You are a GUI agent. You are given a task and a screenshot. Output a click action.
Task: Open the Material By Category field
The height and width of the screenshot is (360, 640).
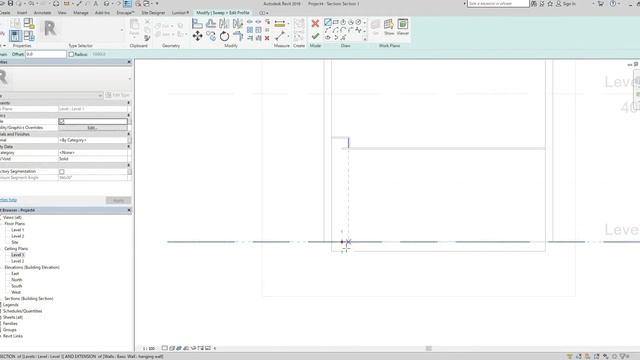tap(93, 140)
